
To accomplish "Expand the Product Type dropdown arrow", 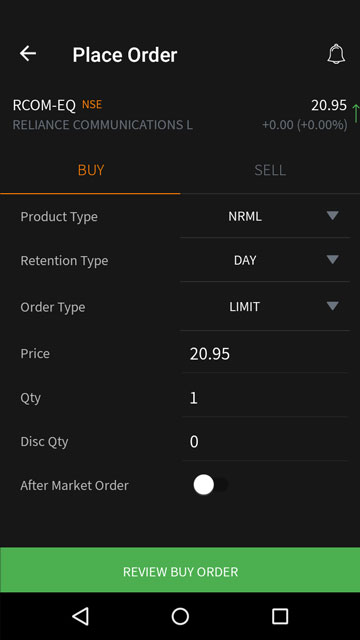I will pyautogui.click(x=333, y=216).
